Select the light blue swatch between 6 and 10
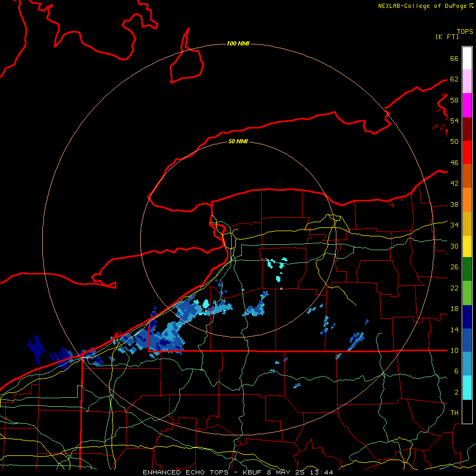This screenshot has height=476, width=476. click(x=467, y=364)
